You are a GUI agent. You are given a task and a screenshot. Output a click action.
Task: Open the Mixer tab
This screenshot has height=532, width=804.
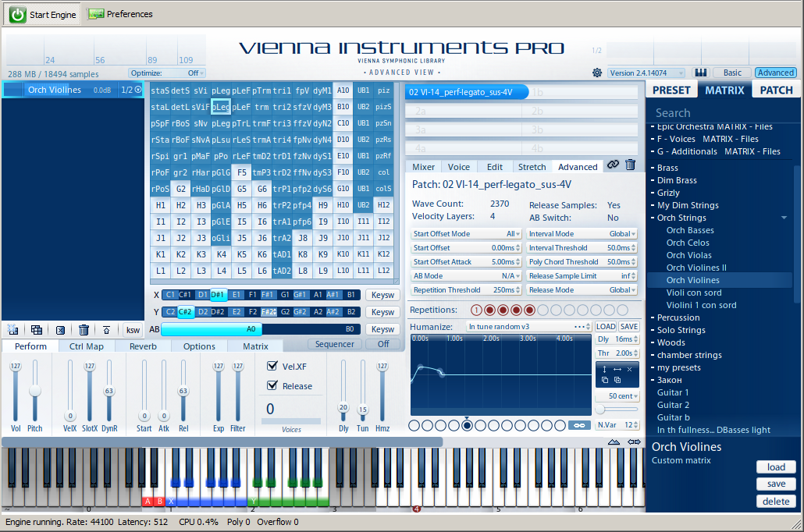click(424, 167)
